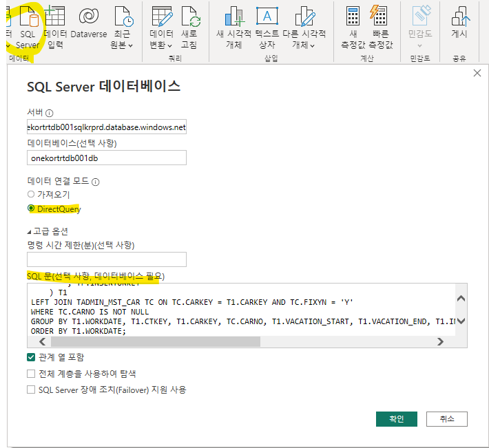Expand the 최근 원본 recent sources list
489x448 pixels.
(x=122, y=28)
